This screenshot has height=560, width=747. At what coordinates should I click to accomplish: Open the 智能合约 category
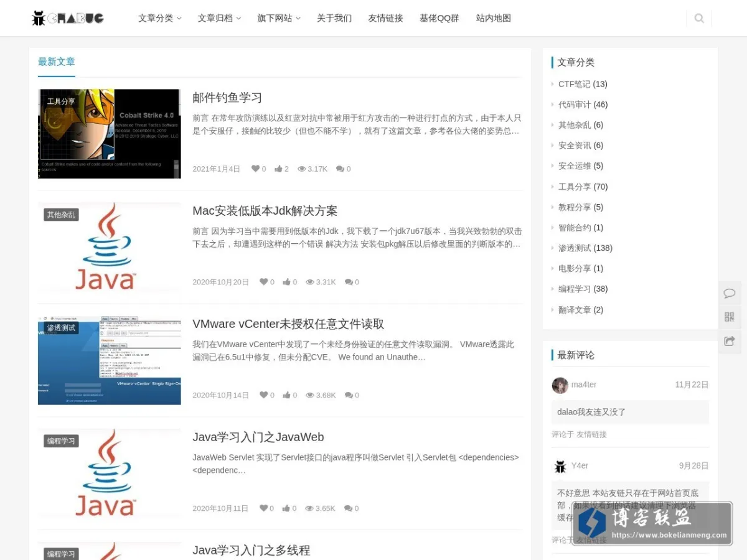pyautogui.click(x=574, y=227)
